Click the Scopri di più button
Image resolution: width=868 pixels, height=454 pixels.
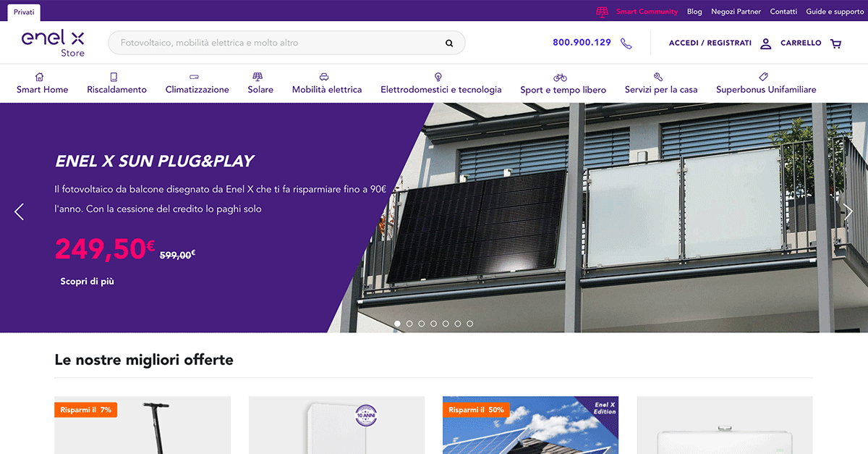[x=87, y=281]
